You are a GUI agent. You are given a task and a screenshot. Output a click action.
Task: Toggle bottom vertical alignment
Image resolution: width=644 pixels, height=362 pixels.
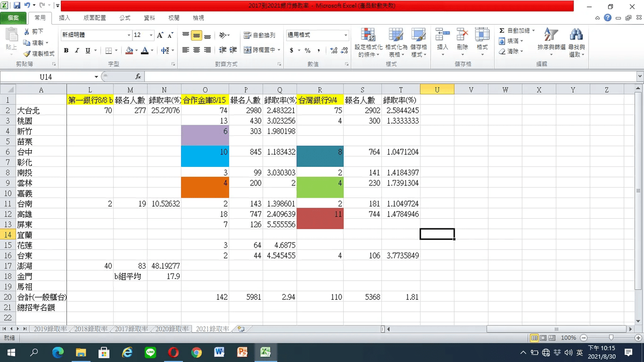(x=207, y=35)
